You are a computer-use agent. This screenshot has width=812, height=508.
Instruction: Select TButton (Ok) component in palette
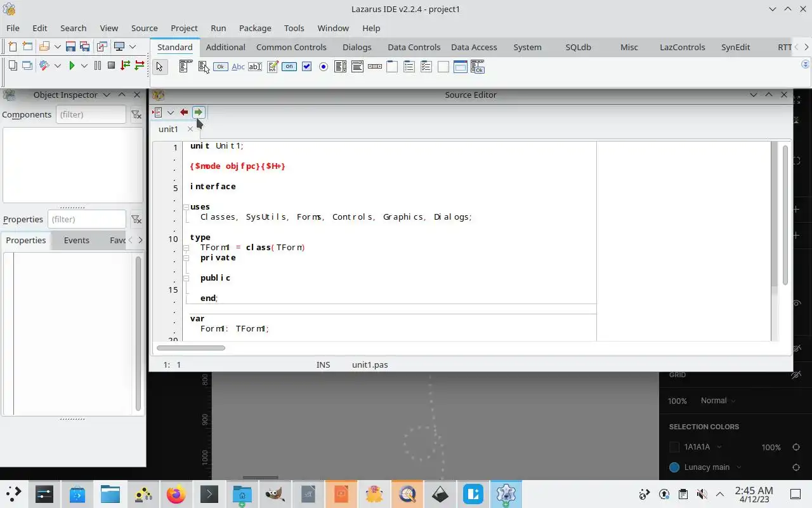coord(220,67)
